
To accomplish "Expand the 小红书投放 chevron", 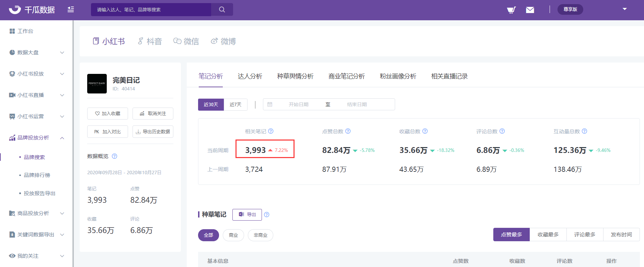I will pos(62,74).
